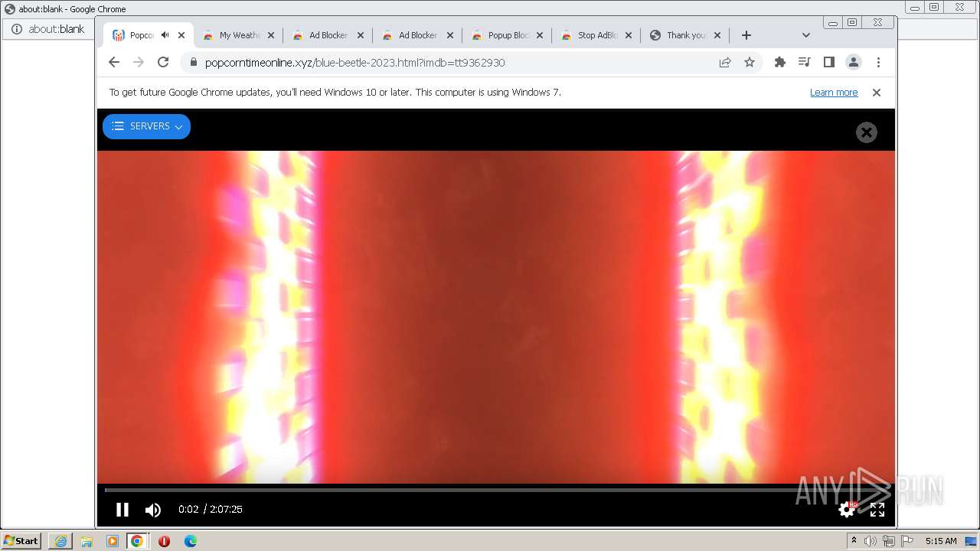Open the 5:15 AM clock
980x551 pixels.
pos(941,541)
